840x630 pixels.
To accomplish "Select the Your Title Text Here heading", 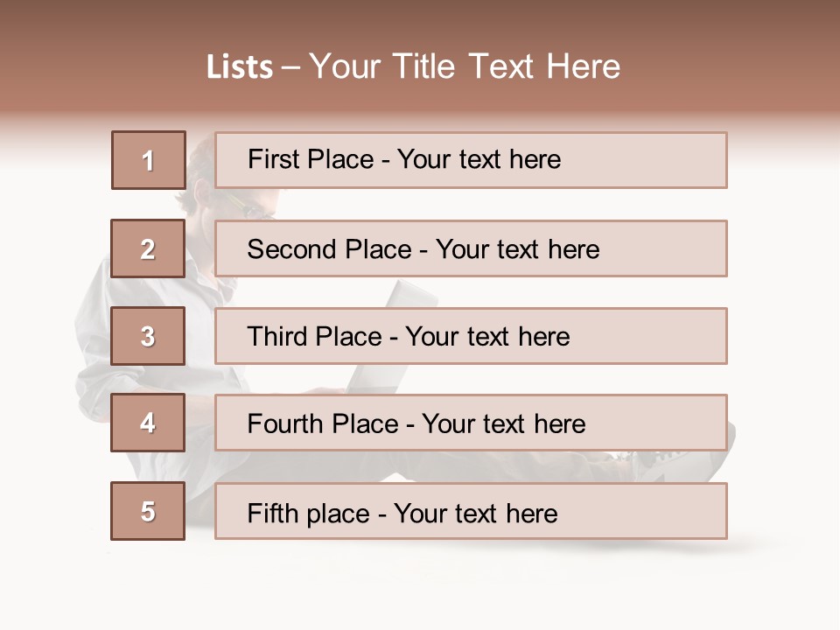I will (x=465, y=66).
